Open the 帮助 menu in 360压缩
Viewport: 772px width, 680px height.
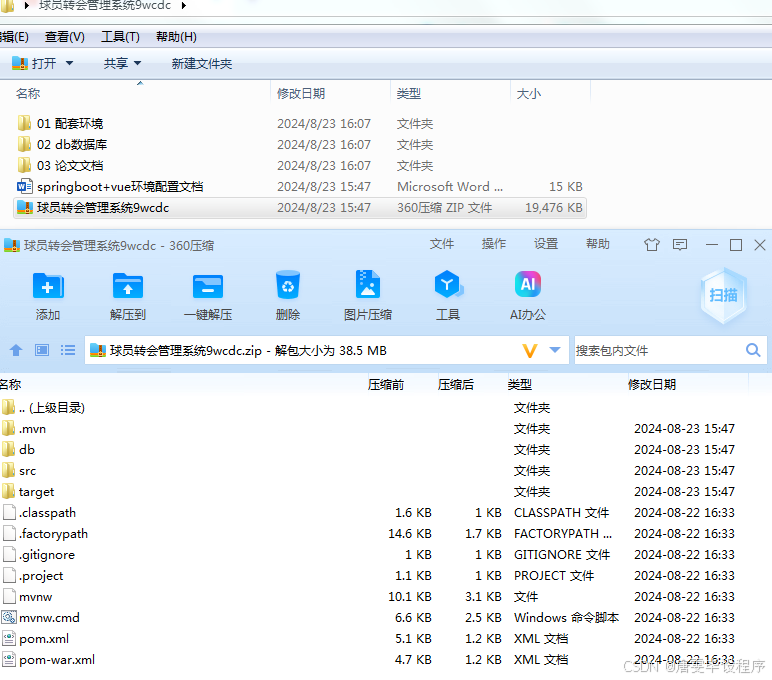tap(598, 244)
